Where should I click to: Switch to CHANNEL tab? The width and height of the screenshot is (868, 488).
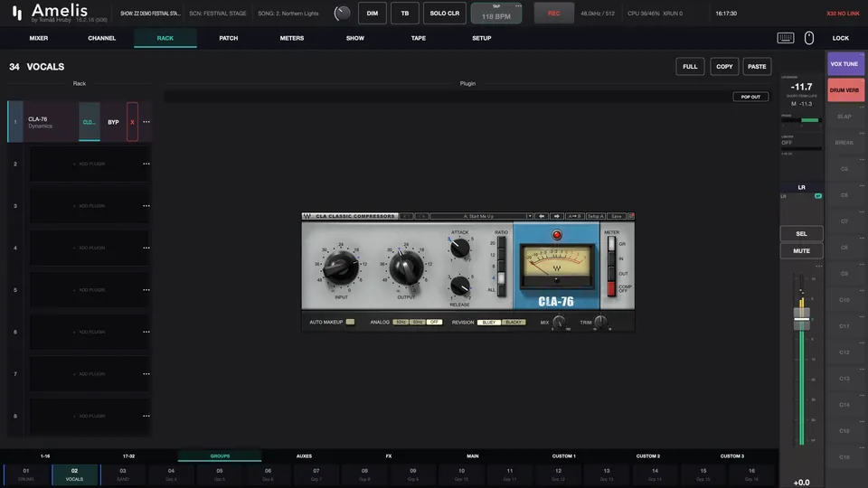(102, 38)
